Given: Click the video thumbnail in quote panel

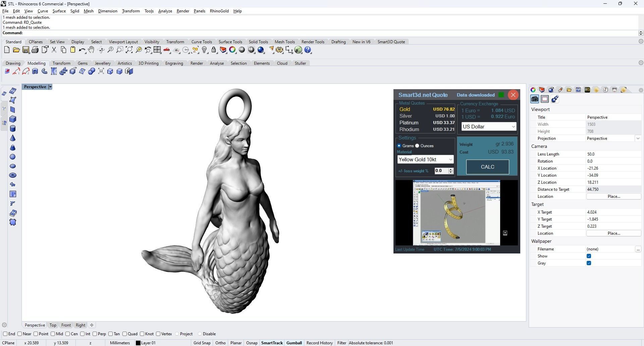Looking at the screenshot, I should click(457, 213).
